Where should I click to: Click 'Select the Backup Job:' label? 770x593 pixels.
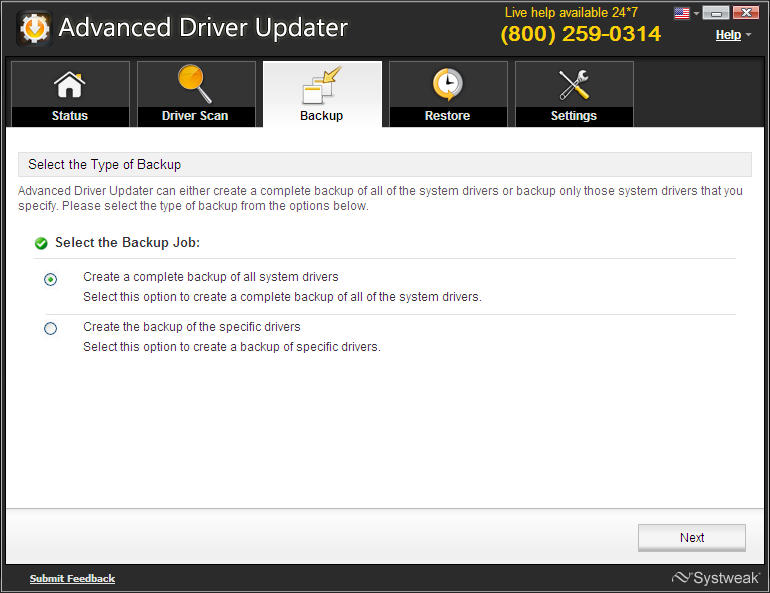pyautogui.click(x=127, y=243)
